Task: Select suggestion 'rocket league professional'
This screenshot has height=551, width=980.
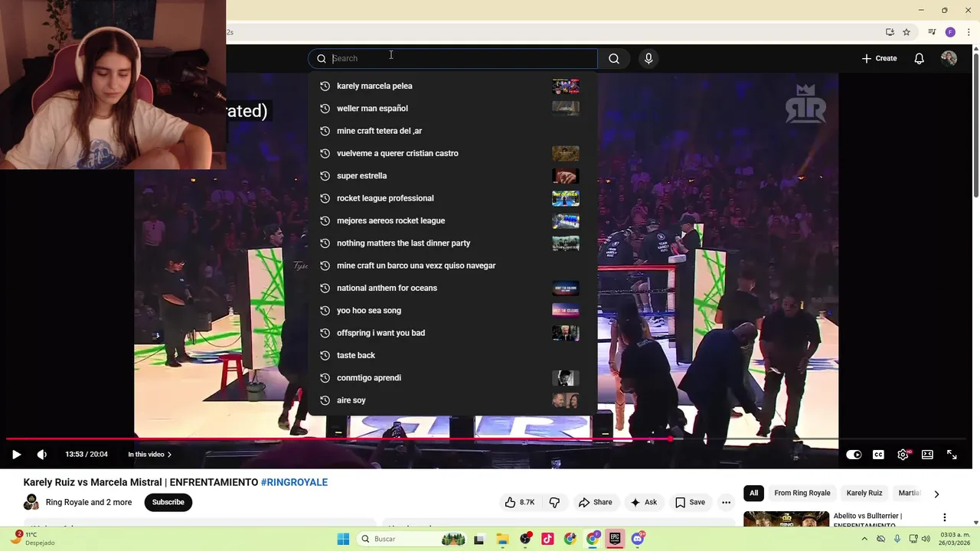Action: pos(452,198)
